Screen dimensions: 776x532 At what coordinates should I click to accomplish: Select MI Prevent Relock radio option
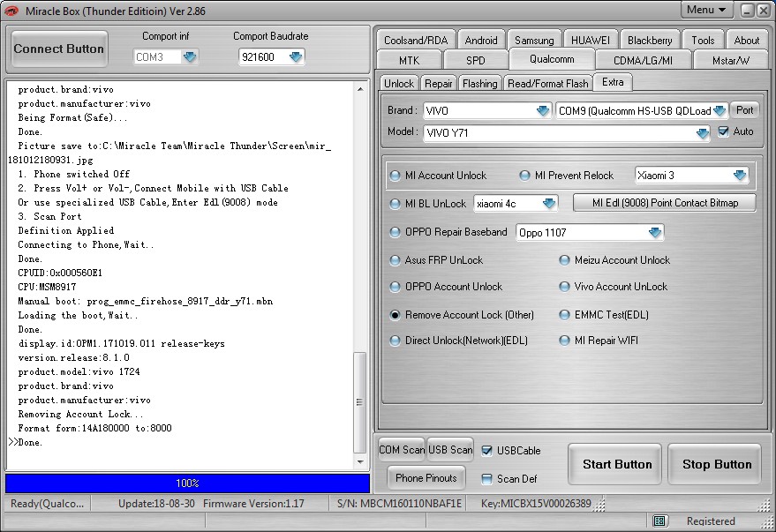coord(524,176)
